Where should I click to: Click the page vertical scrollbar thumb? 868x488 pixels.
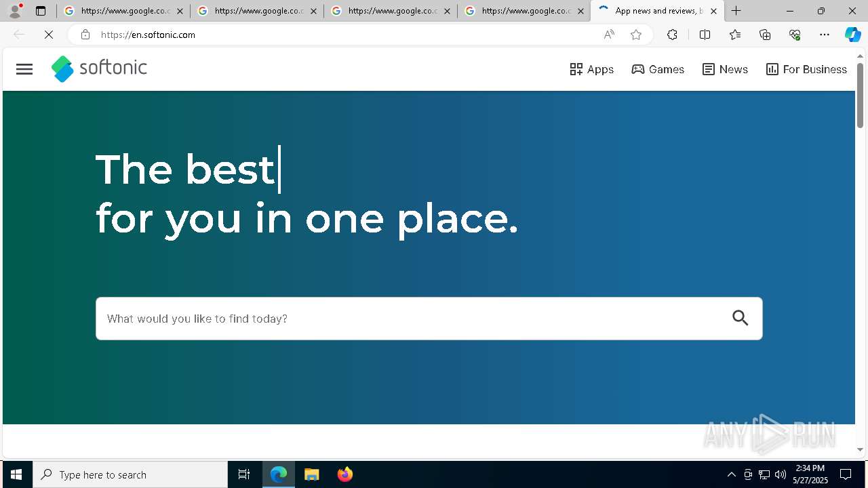click(x=860, y=95)
